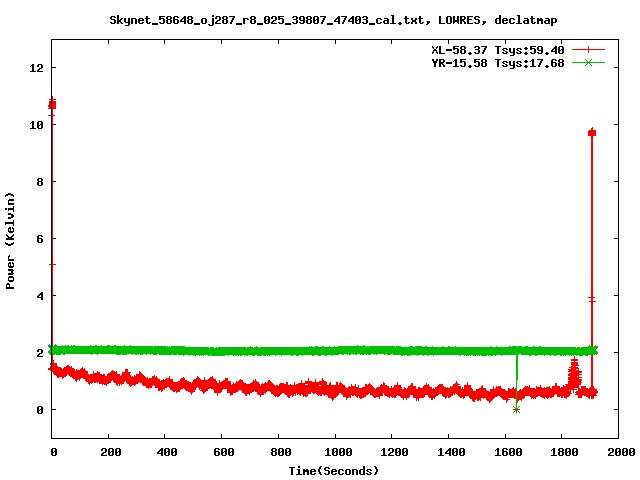
Task: Click the x-axis tick label 600
Action: pyautogui.click(x=224, y=452)
